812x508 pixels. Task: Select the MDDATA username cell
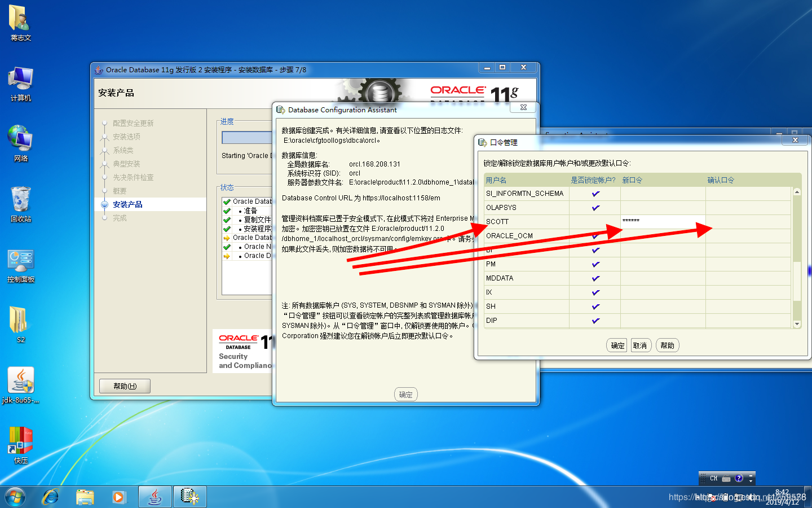[x=527, y=278]
